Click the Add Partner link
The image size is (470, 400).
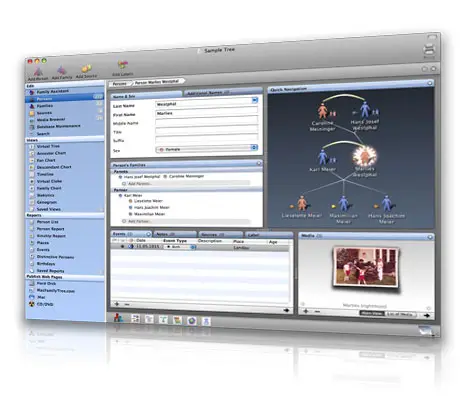(x=138, y=221)
